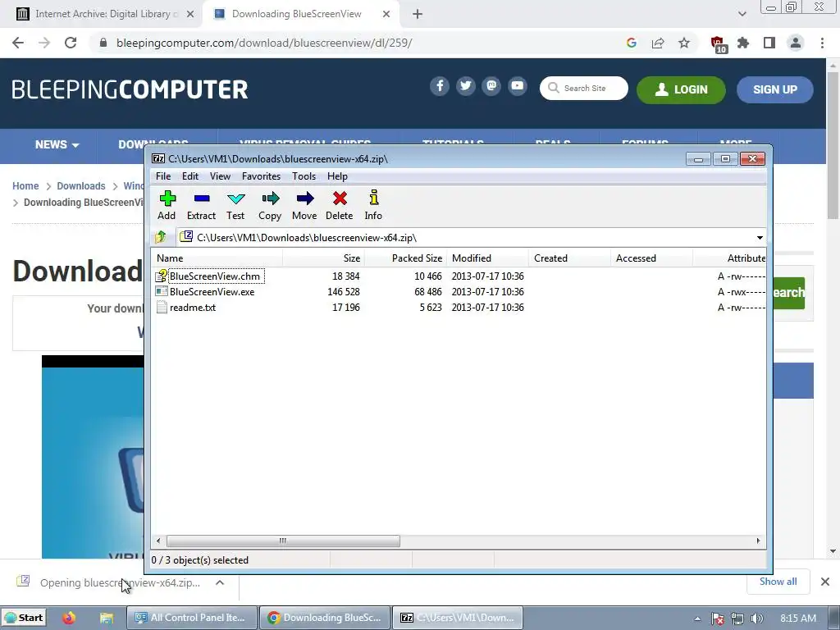The width and height of the screenshot is (840, 630).
Task: Open the Favorites menu in 7-Zip
Action: click(x=261, y=176)
